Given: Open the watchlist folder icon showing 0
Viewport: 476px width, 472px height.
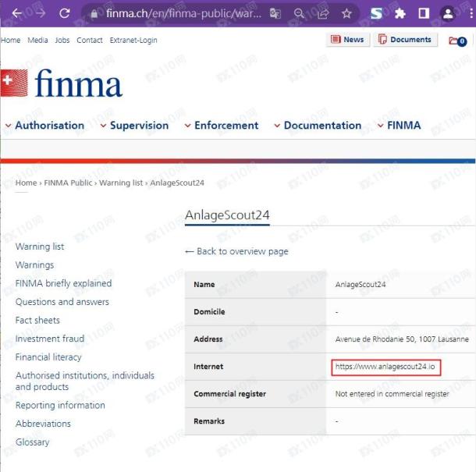Looking at the screenshot, I should [x=457, y=41].
